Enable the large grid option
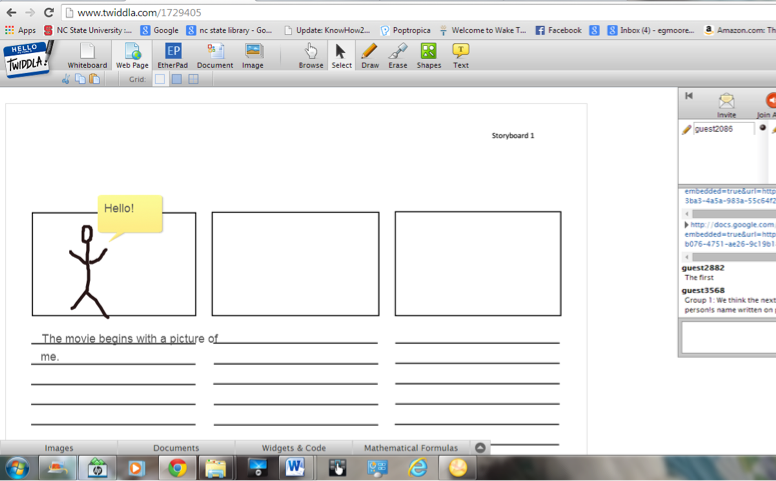 (193, 79)
